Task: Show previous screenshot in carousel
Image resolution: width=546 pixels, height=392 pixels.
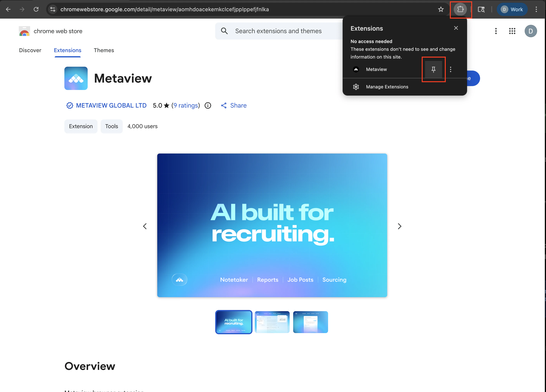Action: 145,226
